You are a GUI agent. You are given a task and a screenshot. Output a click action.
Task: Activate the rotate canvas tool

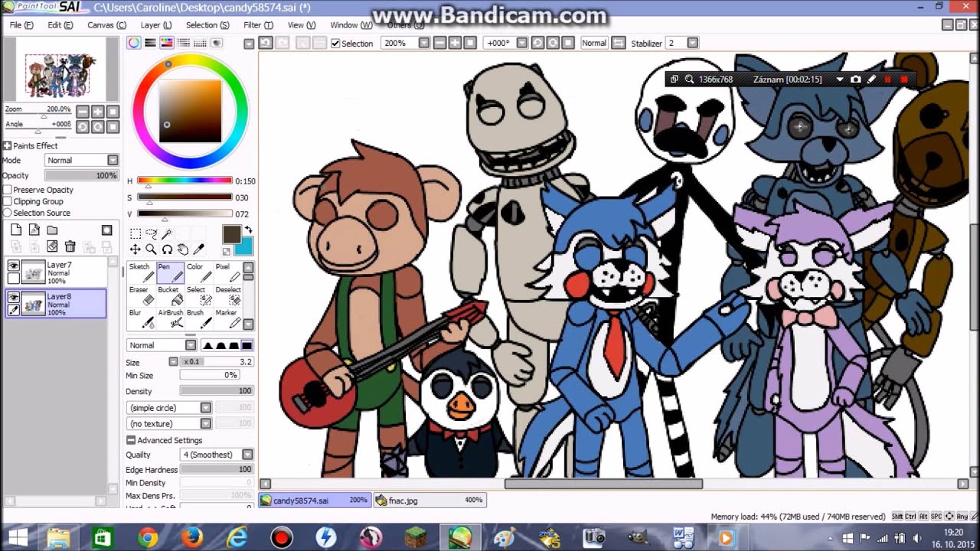pyautogui.click(x=167, y=249)
